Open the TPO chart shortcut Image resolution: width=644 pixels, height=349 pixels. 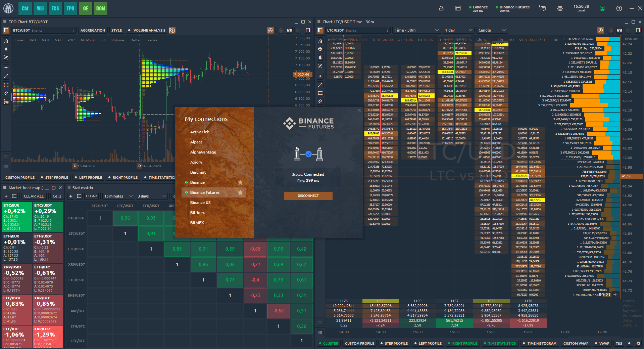(70, 8)
